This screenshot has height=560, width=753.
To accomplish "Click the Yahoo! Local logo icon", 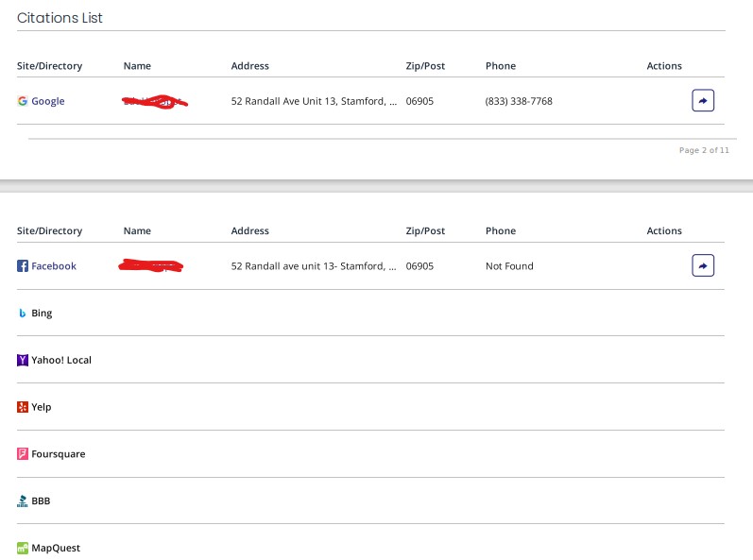I will click(23, 360).
